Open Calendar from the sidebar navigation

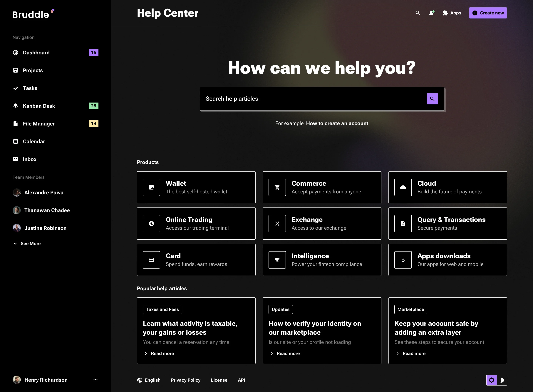34,141
